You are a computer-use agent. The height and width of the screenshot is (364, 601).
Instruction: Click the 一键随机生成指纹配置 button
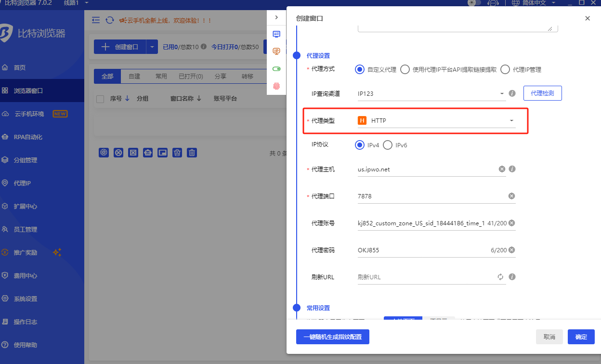tap(332, 337)
